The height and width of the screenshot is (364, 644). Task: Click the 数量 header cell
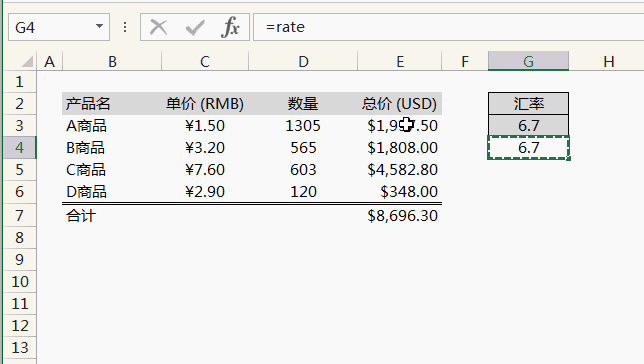pos(303,104)
